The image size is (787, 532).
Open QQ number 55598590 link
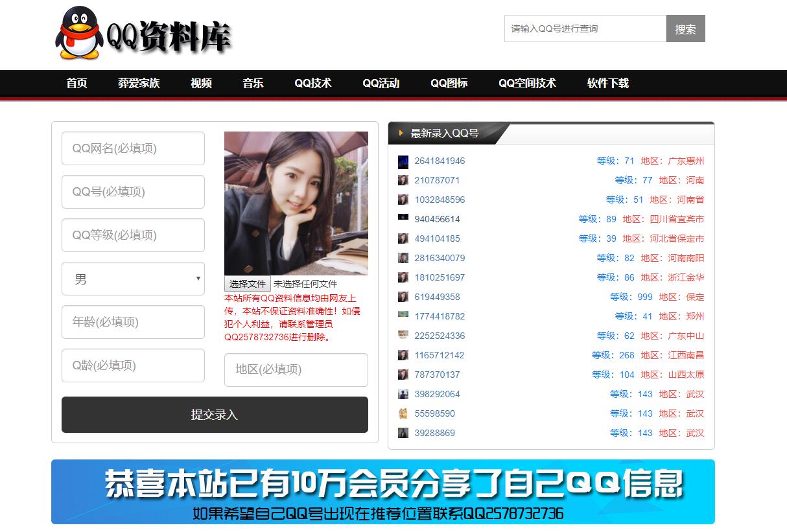click(434, 413)
